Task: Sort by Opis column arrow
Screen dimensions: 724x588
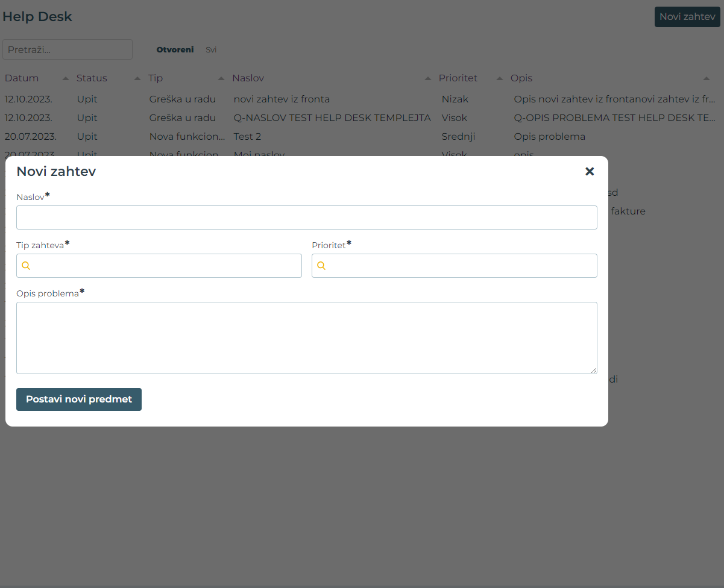Action: tap(706, 78)
